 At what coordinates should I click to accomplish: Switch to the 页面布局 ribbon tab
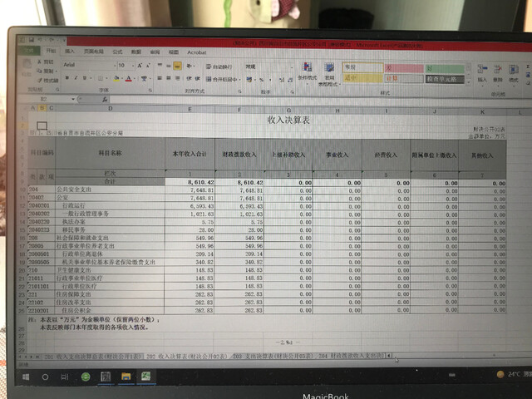[93, 52]
